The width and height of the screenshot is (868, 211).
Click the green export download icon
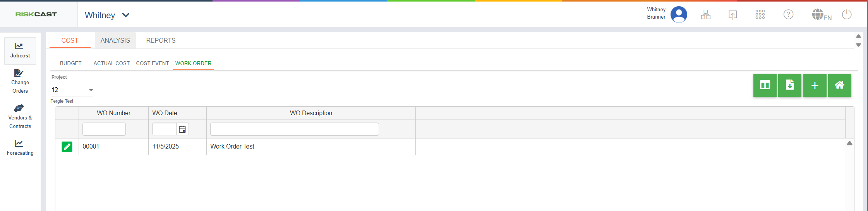point(789,85)
